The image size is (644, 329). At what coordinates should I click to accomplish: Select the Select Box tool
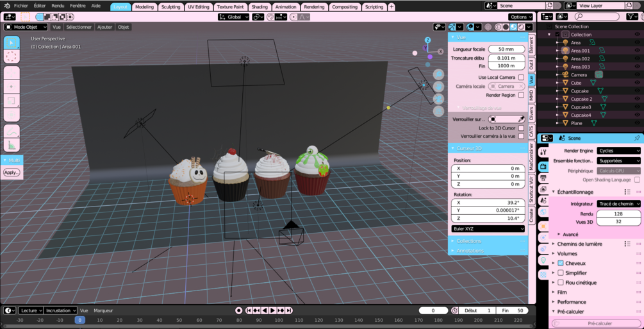pyautogui.click(x=12, y=42)
